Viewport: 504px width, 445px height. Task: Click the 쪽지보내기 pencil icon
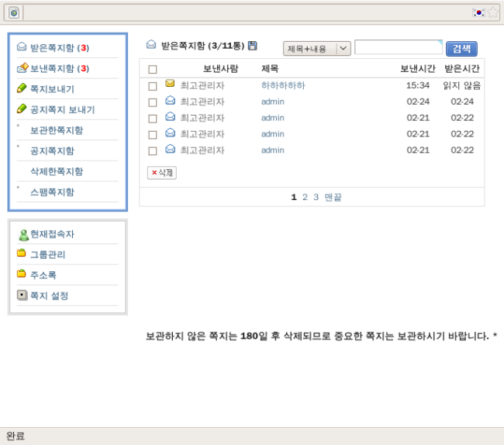pos(22,88)
